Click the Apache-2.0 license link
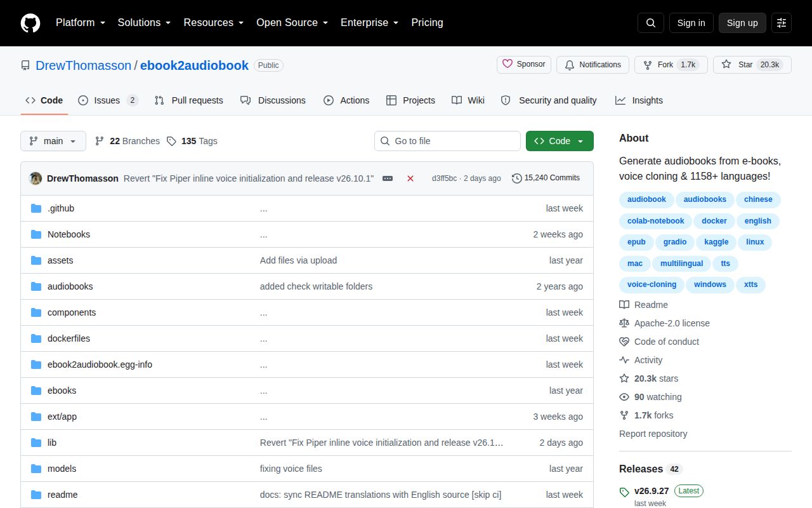Screen dimensions: 812x508 click(672, 323)
